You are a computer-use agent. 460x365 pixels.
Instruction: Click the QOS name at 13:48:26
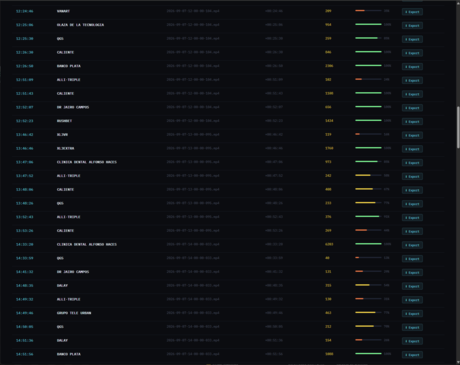click(x=60, y=203)
